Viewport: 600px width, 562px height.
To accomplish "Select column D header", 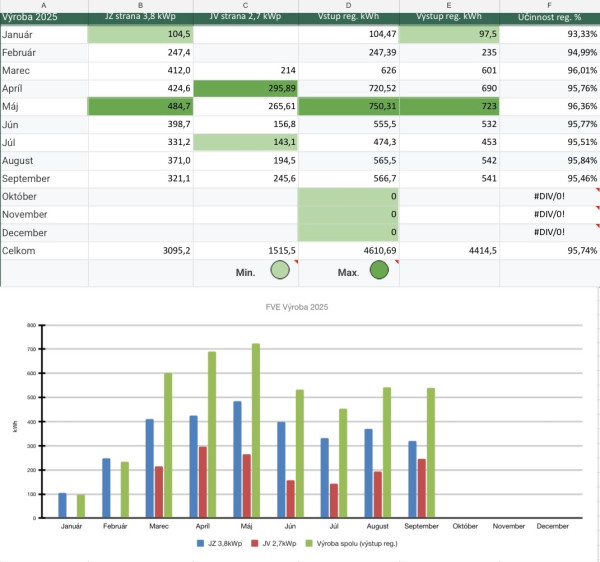I will click(349, 5).
